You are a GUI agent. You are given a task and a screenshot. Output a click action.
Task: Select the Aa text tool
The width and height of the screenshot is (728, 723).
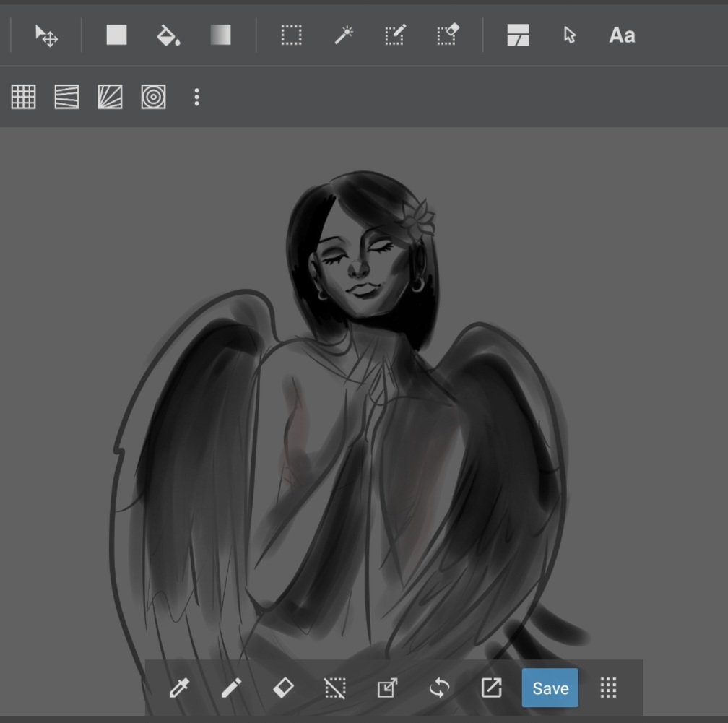(622, 35)
